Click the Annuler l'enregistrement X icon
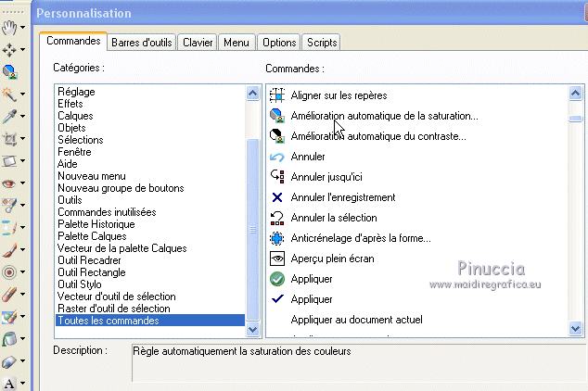This screenshot has height=391, width=588. 276,197
